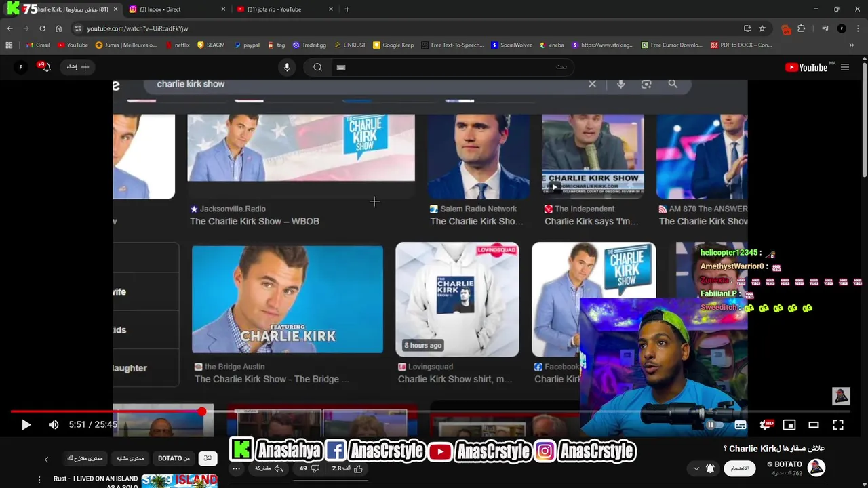
Task: Open the YouTube logo home link
Action: click(806, 67)
